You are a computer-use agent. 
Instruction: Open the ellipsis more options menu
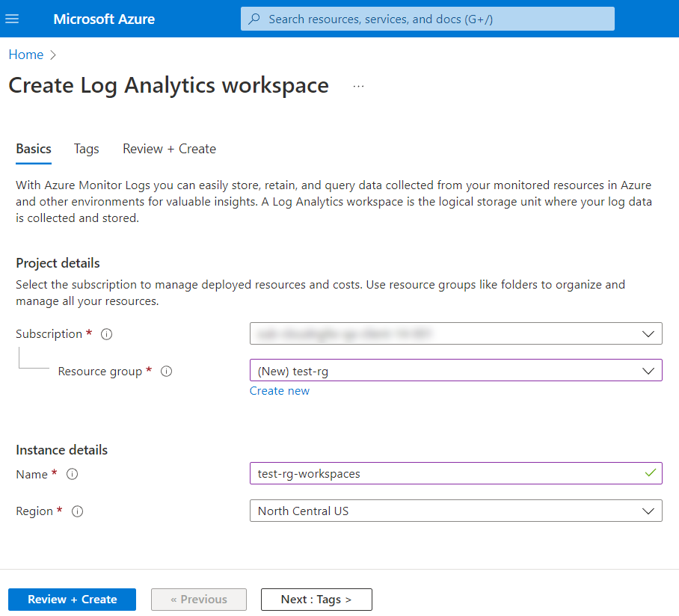pyautogui.click(x=358, y=86)
